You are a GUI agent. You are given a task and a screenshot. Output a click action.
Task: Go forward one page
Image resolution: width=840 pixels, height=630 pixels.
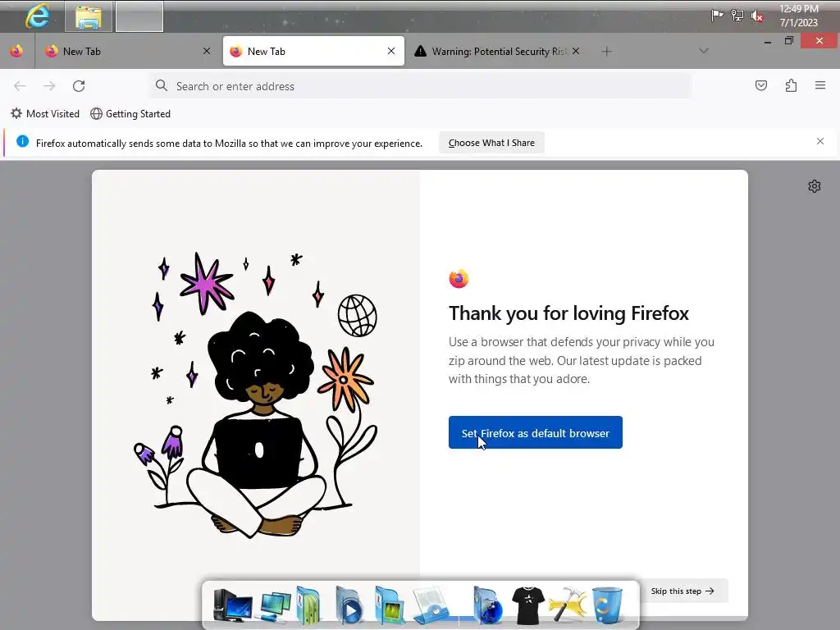pyautogui.click(x=49, y=85)
